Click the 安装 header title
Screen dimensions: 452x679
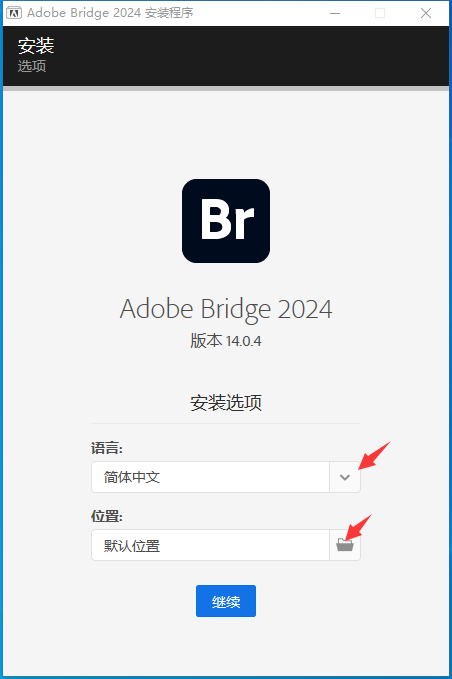tap(36, 45)
